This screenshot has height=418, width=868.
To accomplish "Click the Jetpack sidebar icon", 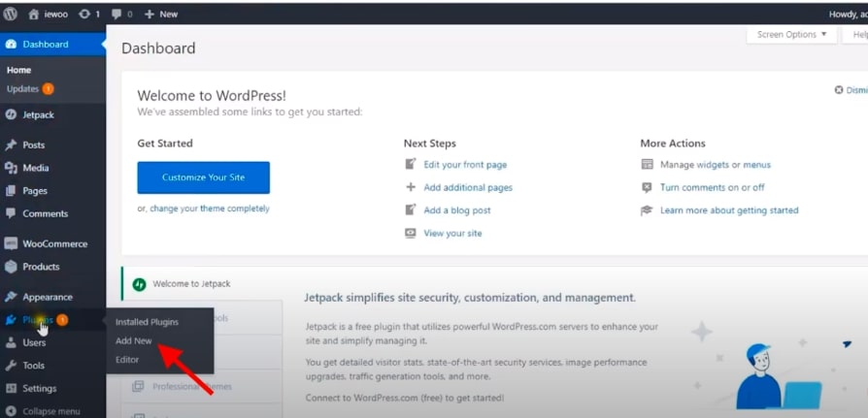I will point(11,115).
